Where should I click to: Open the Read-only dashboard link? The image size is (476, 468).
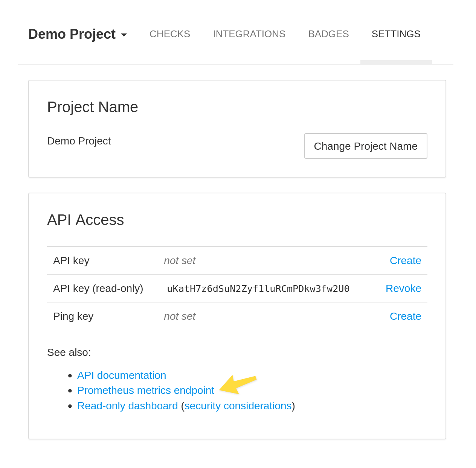pyautogui.click(x=127, y=406)
